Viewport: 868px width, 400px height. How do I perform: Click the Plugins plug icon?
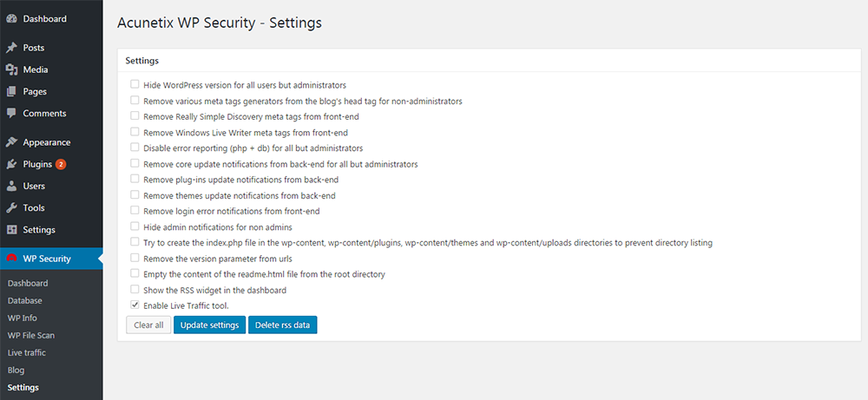pos(11,164)
